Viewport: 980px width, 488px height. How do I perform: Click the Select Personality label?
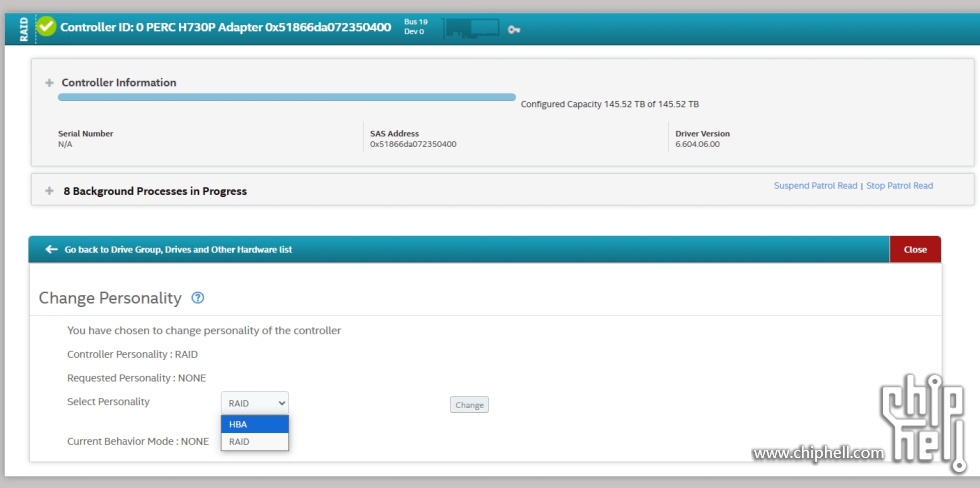(x=108, y=402)
